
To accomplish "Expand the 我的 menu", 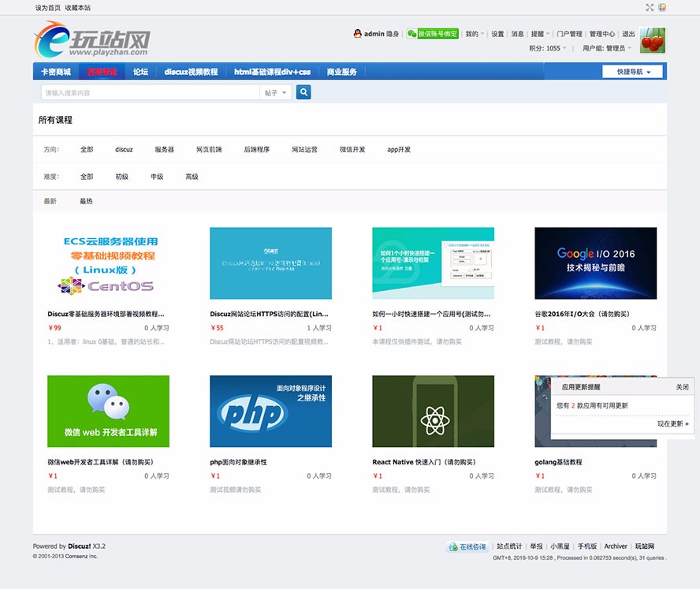I will [x=475, y=34].
